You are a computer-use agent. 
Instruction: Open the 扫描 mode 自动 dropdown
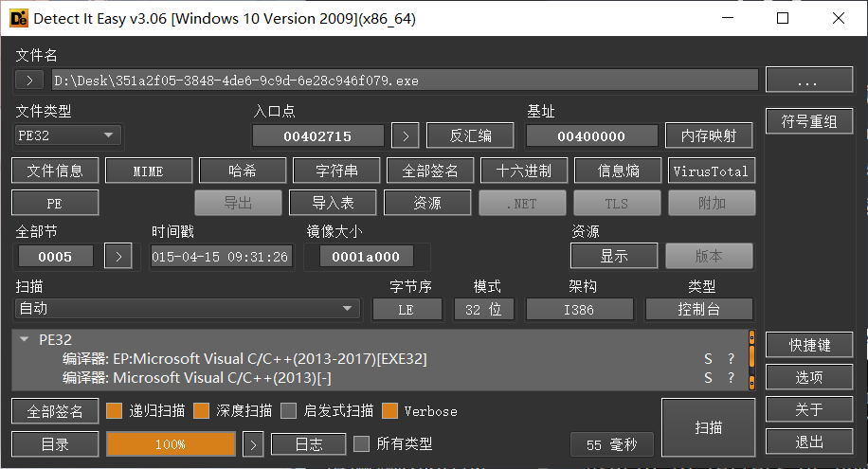[x=187, y=309]
